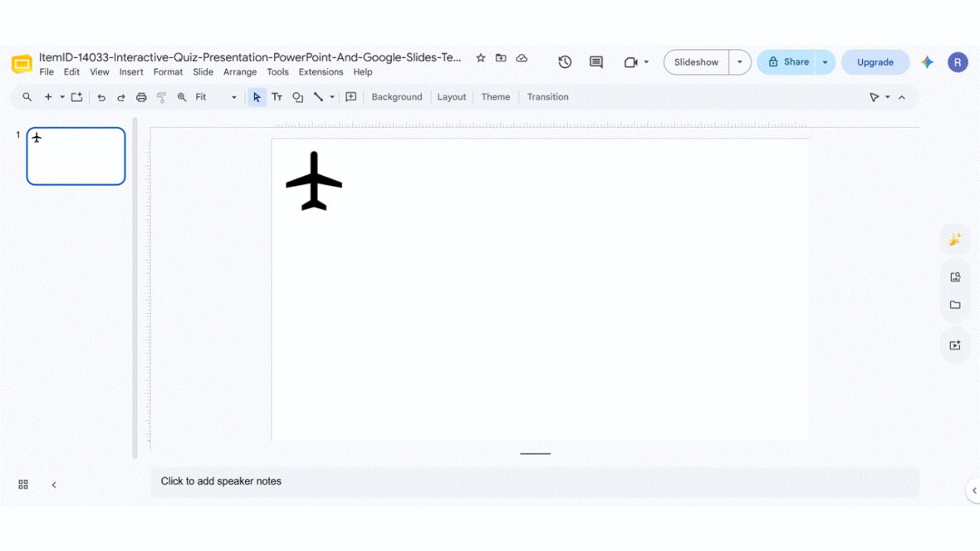Open the Help menu
The width and height of the screenshot is (980, 551).
[x=362, y=72]
